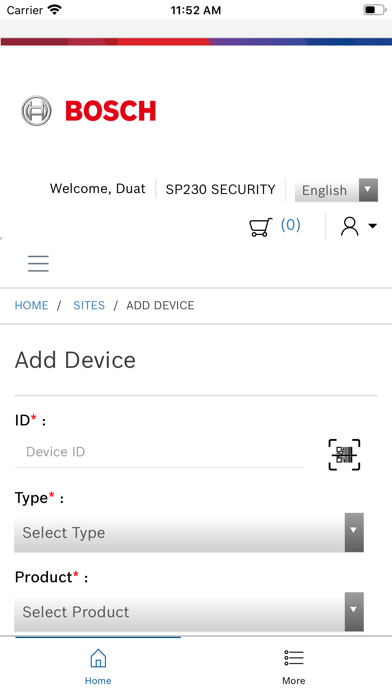This screenshot has width=392, height=696.
Task: Open the More tab
Action: coord(294,667)
